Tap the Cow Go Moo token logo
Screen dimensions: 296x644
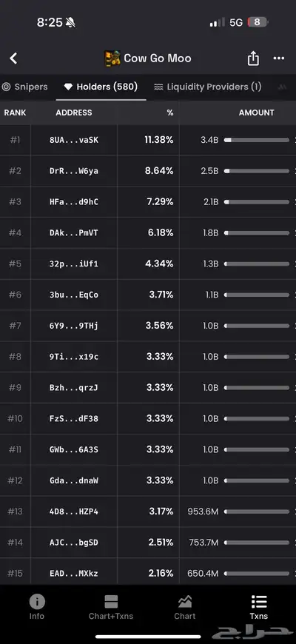point(112,58)
